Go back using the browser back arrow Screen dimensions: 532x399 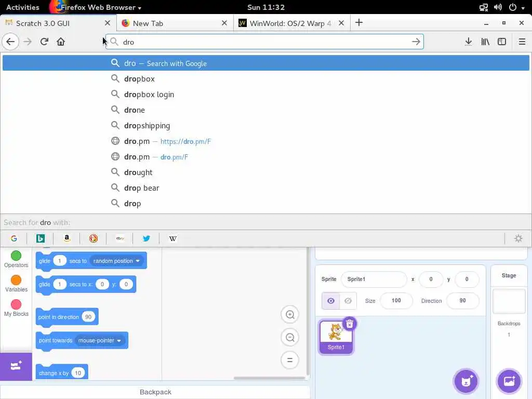(10, 42)
